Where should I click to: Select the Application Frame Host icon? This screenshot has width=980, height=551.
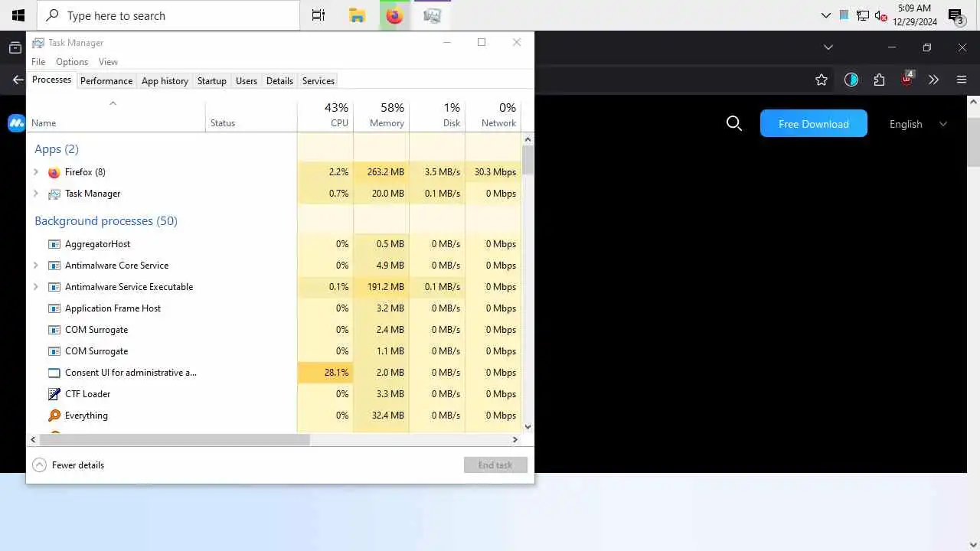click(54, 308)
